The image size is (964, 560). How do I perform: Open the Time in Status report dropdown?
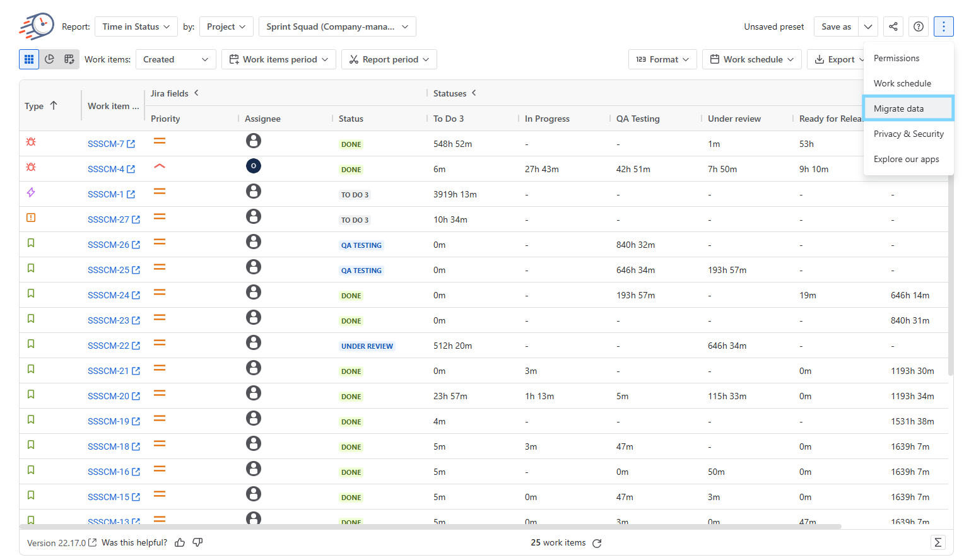click(x=136, y=26)
